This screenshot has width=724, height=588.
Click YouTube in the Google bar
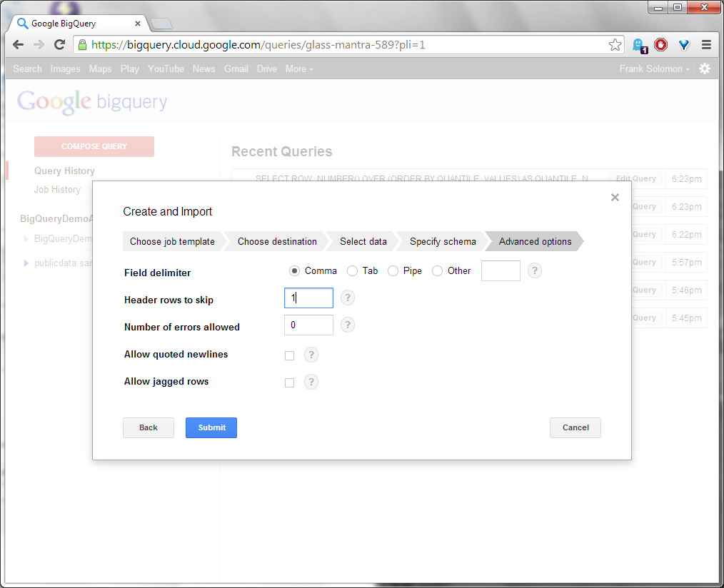166,69
